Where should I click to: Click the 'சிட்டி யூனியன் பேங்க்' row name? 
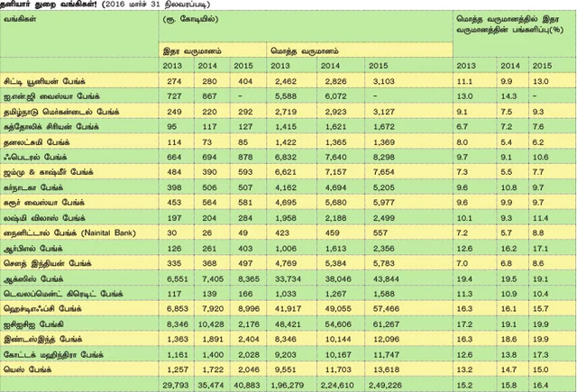pos(44,81)
